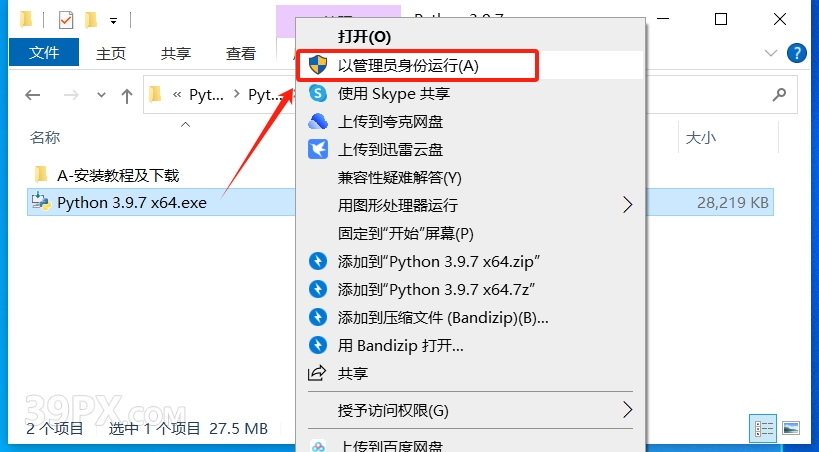
Task: Click the A-安装教程及下载 folder icon
Action: [41, 175]
